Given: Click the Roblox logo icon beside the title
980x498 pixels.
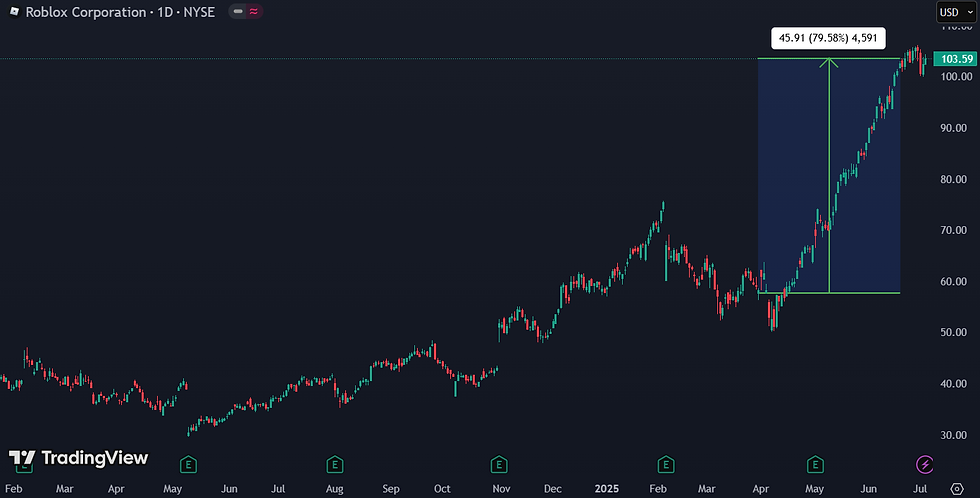Looking at the screenshot, I should (14, 11).
